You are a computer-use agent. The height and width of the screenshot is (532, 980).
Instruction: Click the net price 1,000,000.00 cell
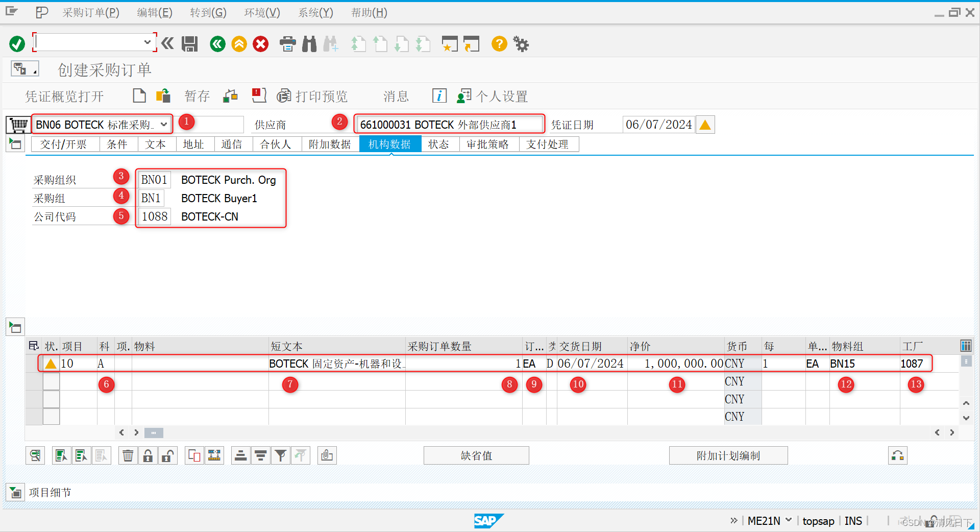pos(676,364)
